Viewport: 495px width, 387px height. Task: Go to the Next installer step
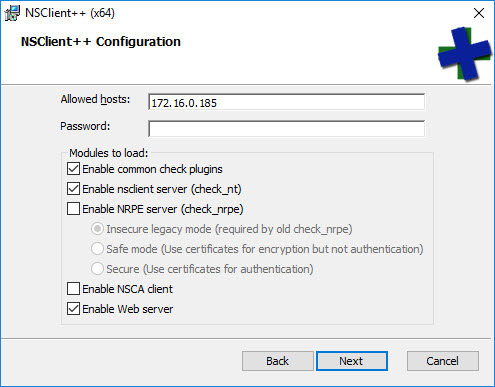point(352,361)
